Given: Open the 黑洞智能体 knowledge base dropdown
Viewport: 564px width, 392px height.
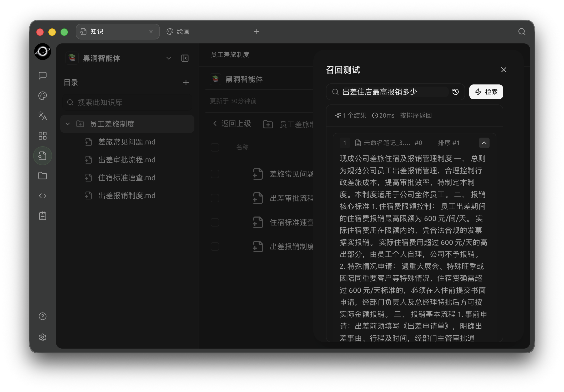Looking at the screenshot, I should tap(168, 58).
